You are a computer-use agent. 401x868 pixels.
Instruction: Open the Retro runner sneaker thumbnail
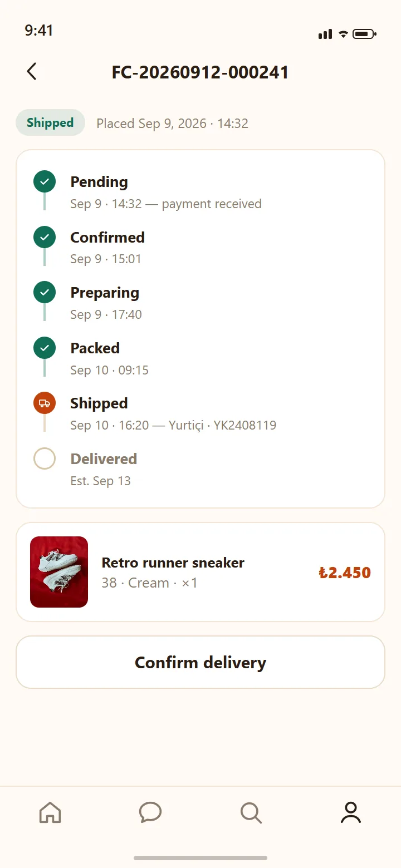(x=59, y=572)
